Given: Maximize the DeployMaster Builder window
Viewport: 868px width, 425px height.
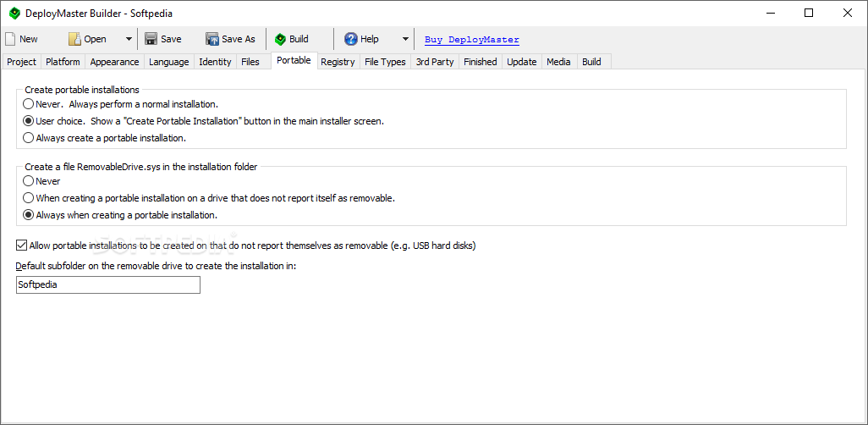Looking at the screenshot, I should [809, 14].
